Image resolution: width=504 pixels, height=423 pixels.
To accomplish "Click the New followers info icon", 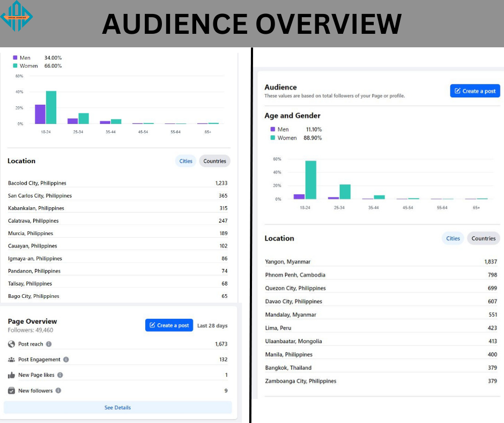I will pos(58,390).
